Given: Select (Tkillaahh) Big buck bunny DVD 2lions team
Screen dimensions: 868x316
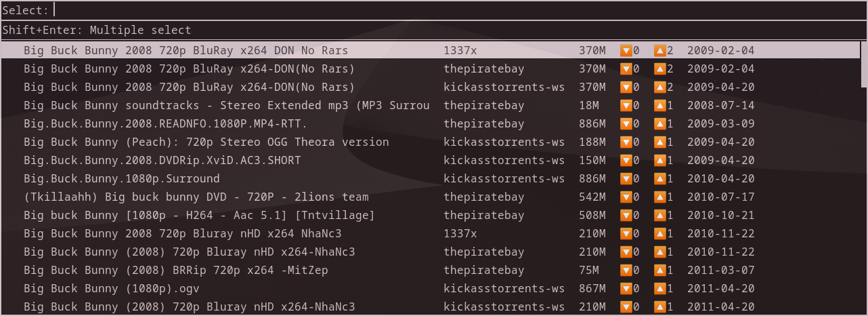Looking at the screenshot, I should coord(196,197).
